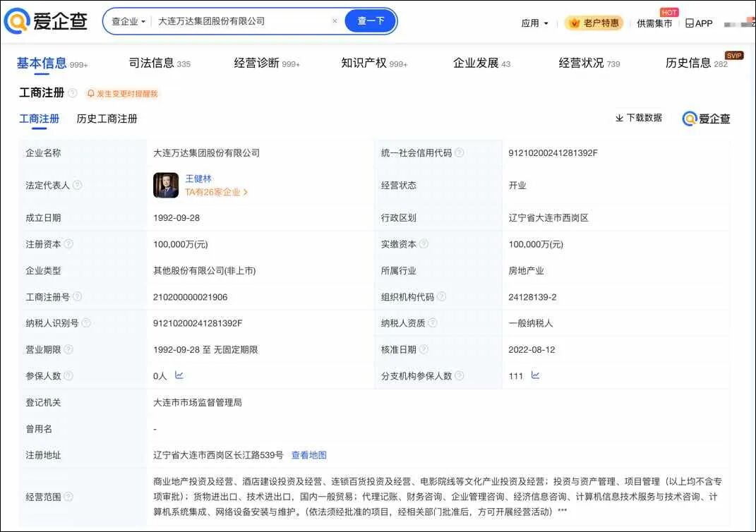Click help icon next to 实缴资本
This screenshot has width=756, height=532.
tap(424, 244)
